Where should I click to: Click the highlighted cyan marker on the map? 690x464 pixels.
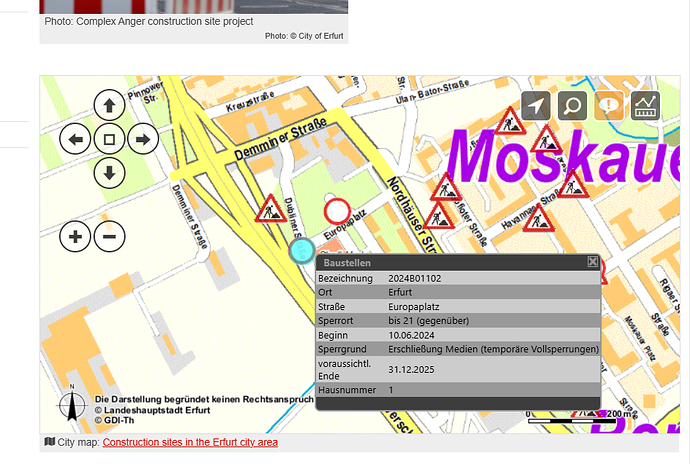pyautogui.click(x=300, y=251)
